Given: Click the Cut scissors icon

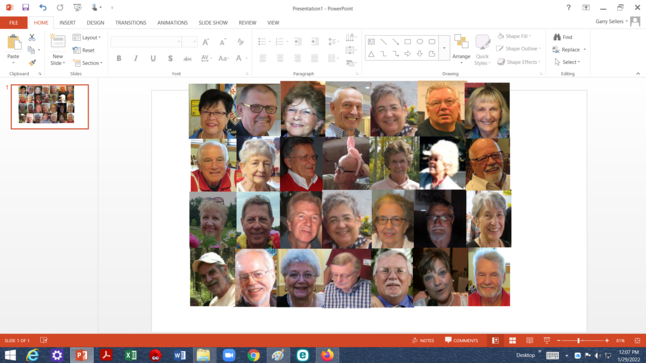Looking at the screenshot, I should pos(32,37).
